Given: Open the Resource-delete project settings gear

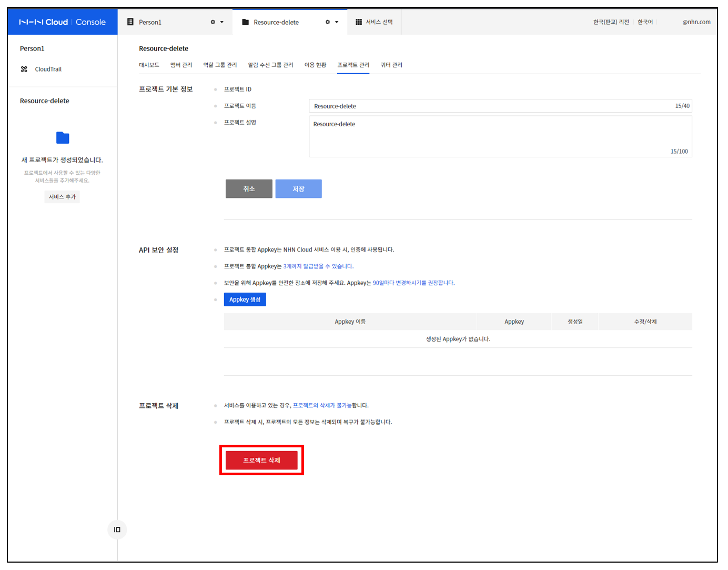Looking at the screenshot, I should click(x=328, y=22).
